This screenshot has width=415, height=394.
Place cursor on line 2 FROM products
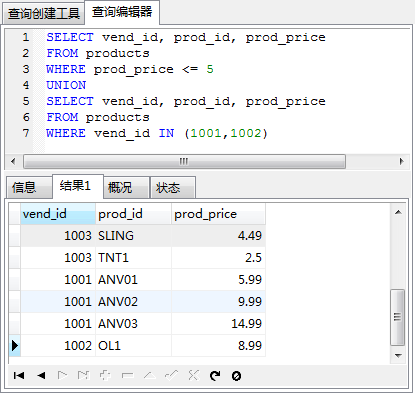tap(98, 53)
